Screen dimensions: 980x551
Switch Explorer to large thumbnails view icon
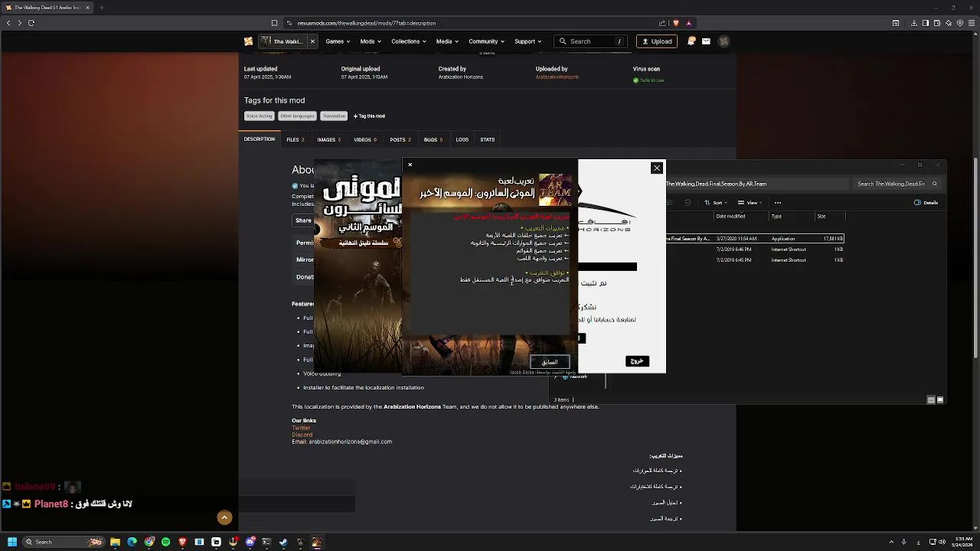pyautogui.click(x=940, y=399)
